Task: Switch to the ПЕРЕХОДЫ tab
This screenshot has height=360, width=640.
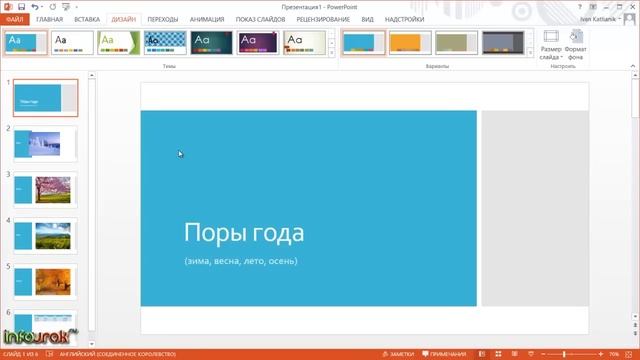Action: tap(162, 19)
